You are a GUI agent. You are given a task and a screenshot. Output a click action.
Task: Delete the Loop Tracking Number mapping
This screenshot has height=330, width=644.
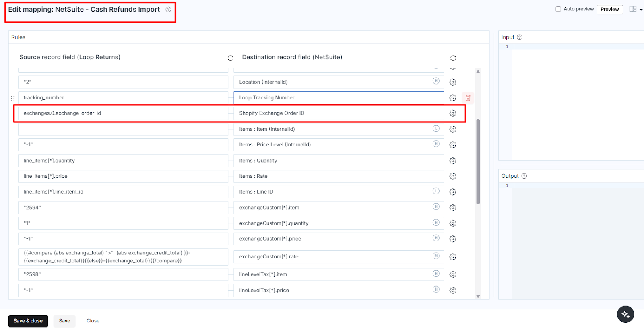pyautogui.click(x=468, y=98)
